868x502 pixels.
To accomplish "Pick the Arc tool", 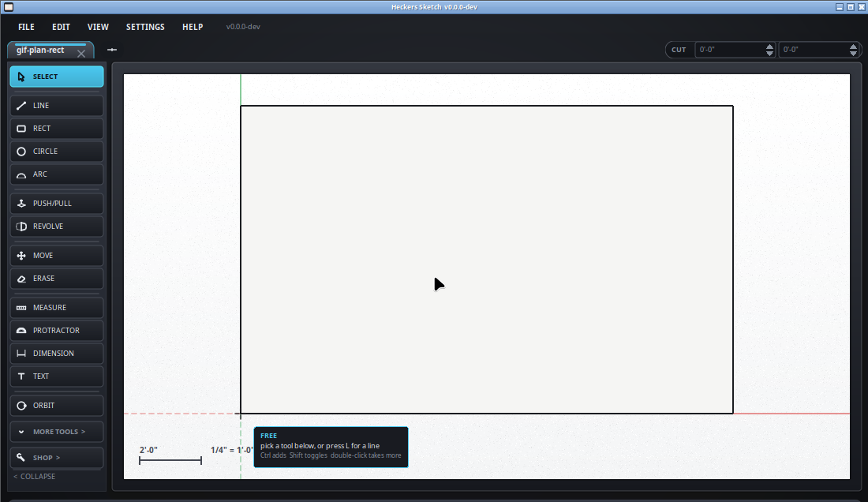I will (57, 174).
